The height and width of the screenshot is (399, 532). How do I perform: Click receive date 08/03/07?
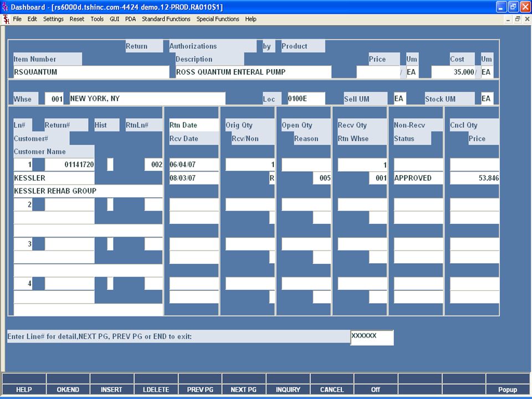click(194, 178)
